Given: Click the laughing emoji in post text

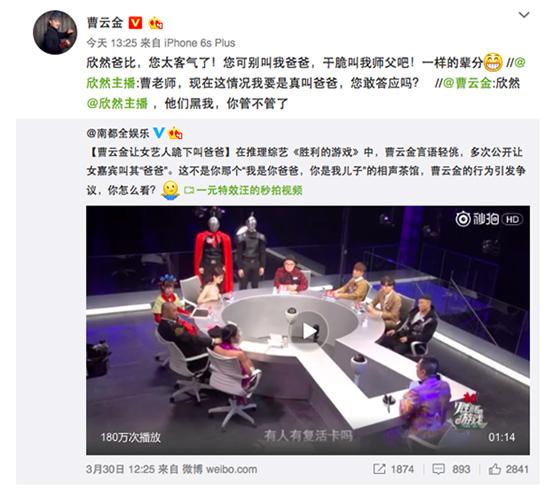Looking at the screenshot, I should tap(493, 63).
